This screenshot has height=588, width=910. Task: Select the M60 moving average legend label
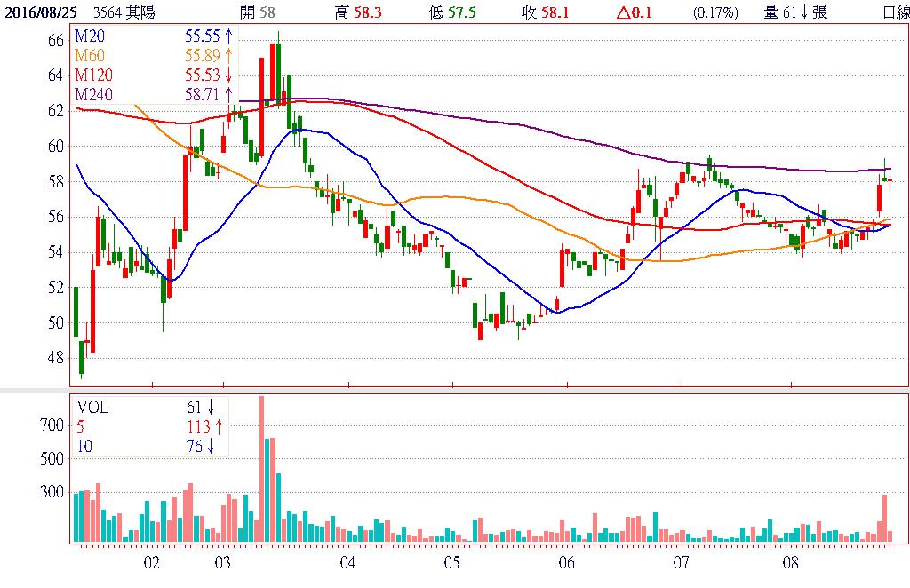89,56
